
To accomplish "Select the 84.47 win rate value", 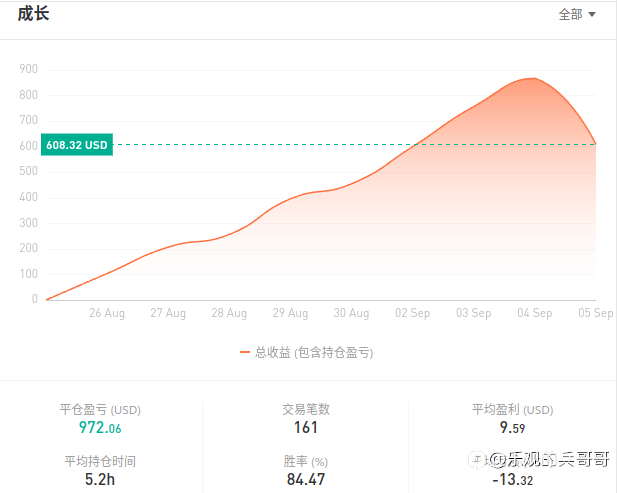I will 306,479.
